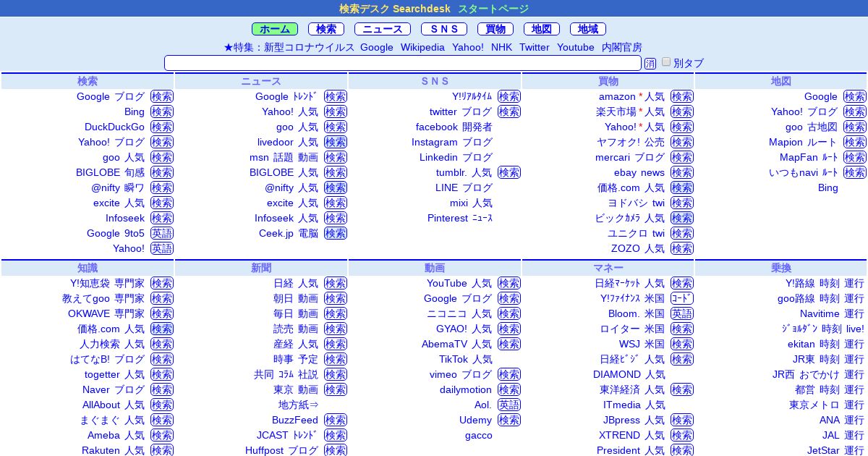The height and width of the screenshot is (456, 868).
Task: Click 検索 button for Mapion ルート
Action: tap(855, 142)
